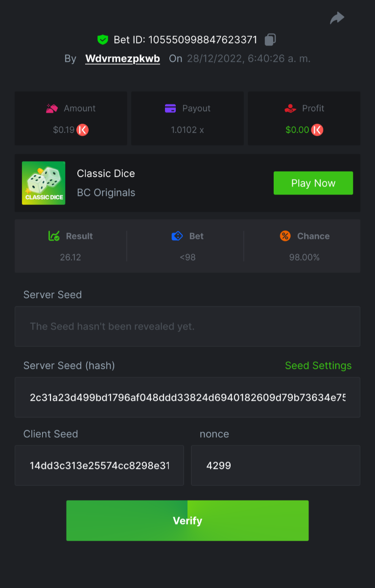Click the blue Bet dice icon

pos(177,236)
